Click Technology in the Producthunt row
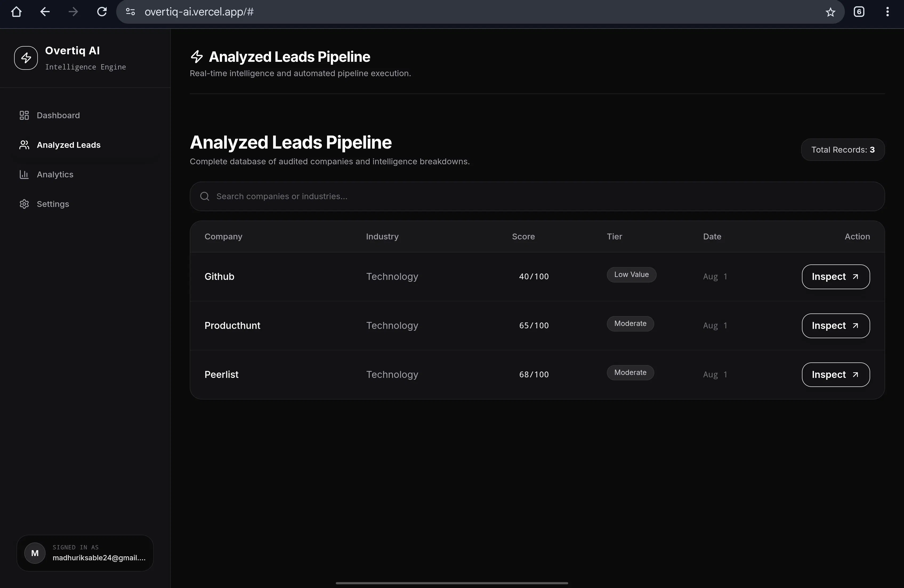Image resolution: width=904 pixels, height=588 pixels. click(x=392, y=326)
